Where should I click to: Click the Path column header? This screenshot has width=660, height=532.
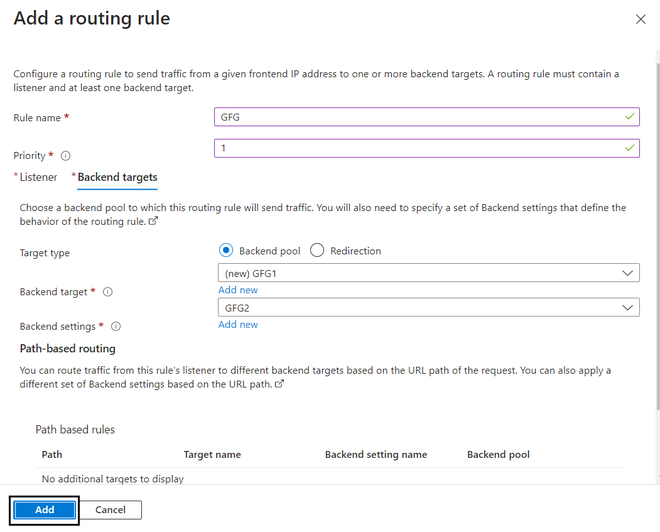tap(52, 455)
